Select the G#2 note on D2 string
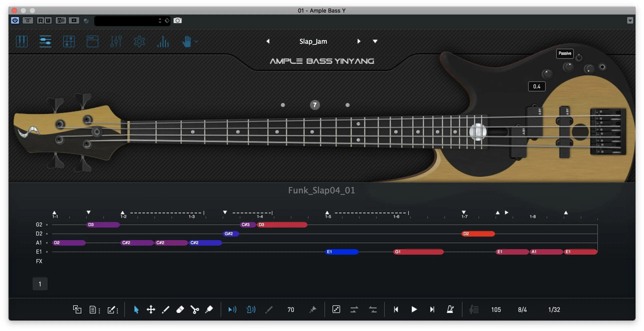Viewport: 644px width, 331px height. point(231,234)
